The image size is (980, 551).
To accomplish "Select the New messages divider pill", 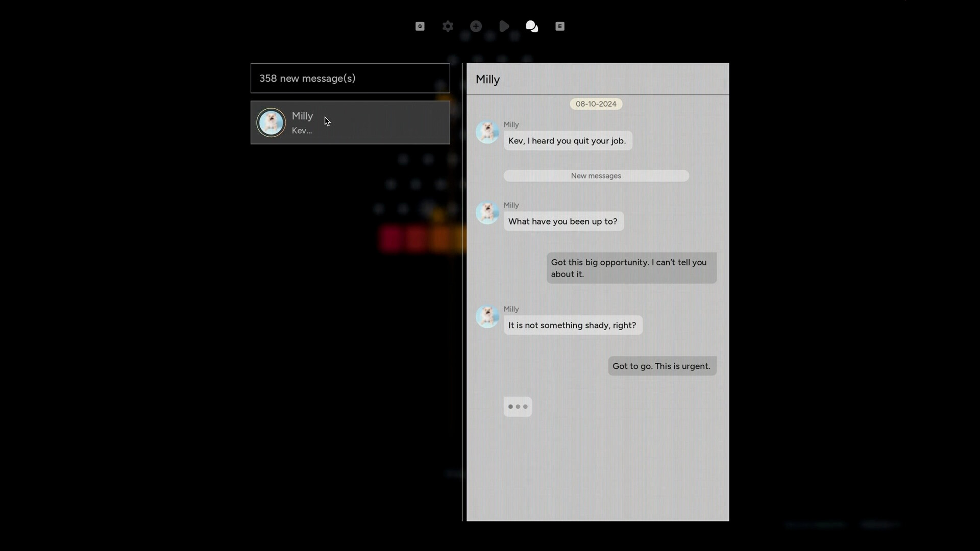I will [x=596, y=175].
